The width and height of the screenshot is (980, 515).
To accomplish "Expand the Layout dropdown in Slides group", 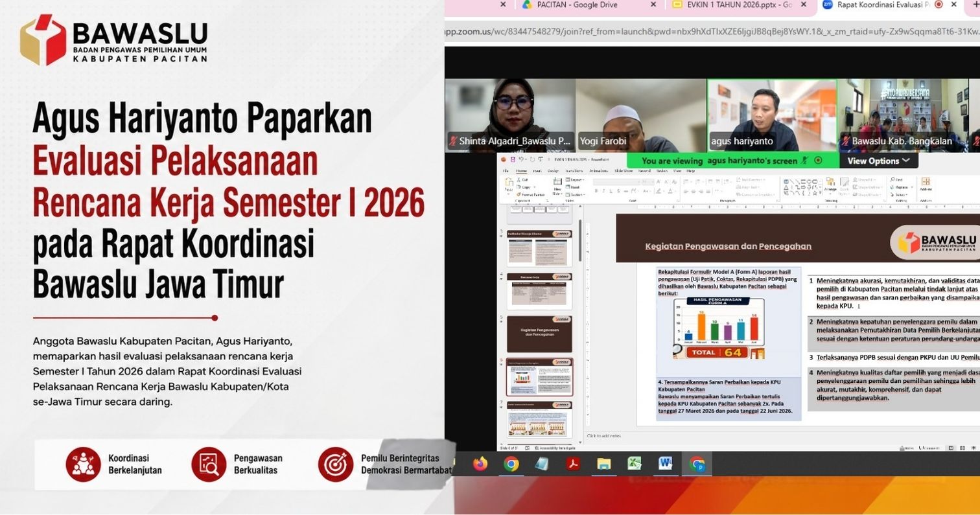I will [575, 179].
